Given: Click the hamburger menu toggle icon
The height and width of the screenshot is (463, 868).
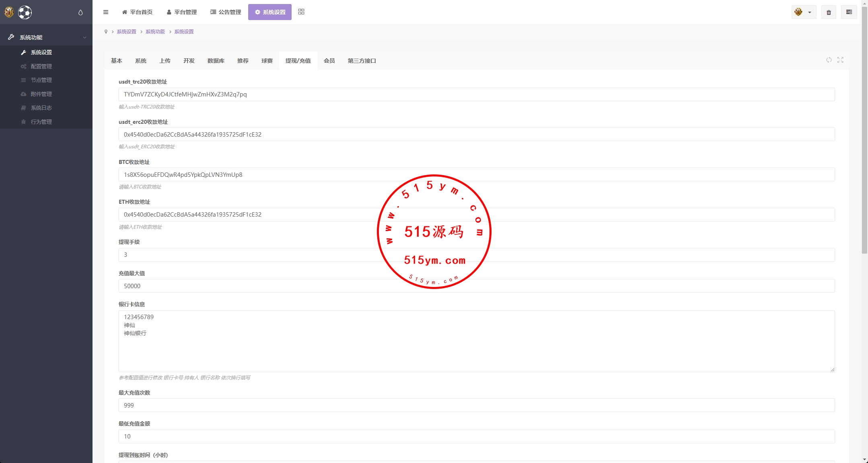Looking at the screenshot, I should 106,12.
